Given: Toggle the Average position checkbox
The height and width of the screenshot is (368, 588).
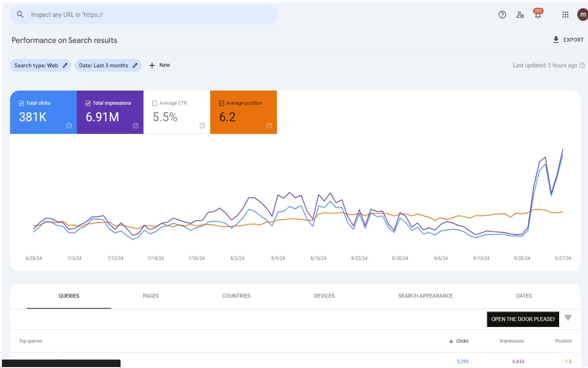Looking at the screenshot, I should tap(221, 103).
